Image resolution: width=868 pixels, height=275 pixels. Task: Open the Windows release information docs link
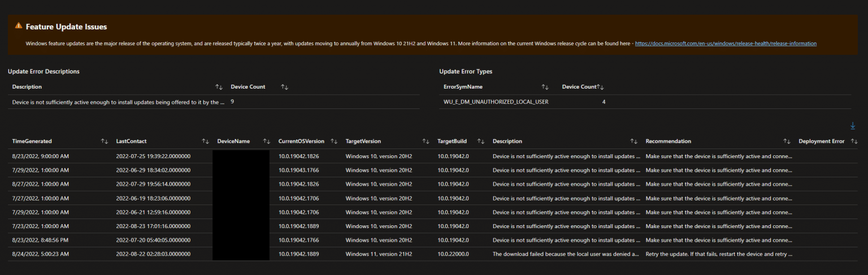click(x=726, y=43)
